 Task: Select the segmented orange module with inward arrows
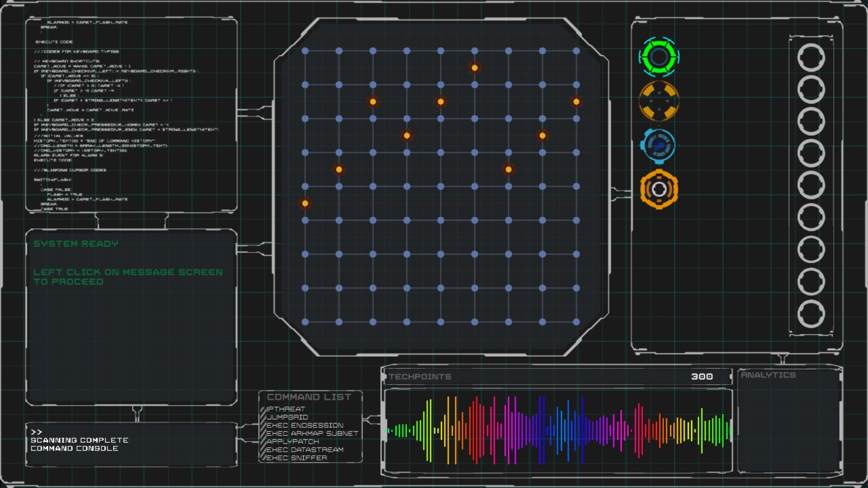pyautogui.click(x=659, y=101)
